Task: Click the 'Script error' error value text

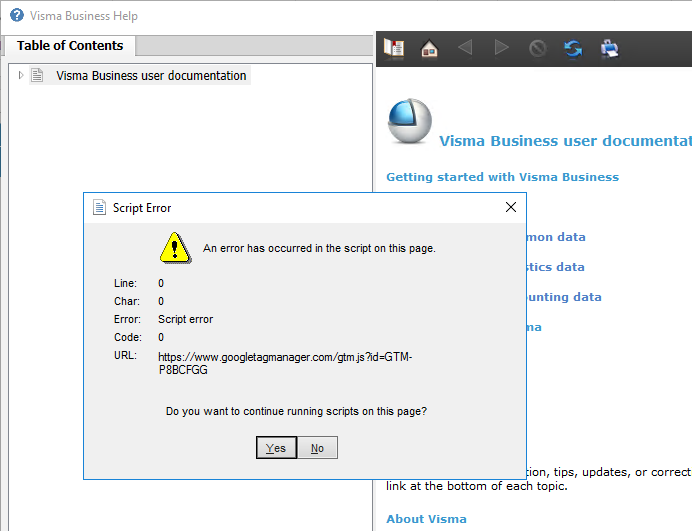Action: [x=185, y=319]
